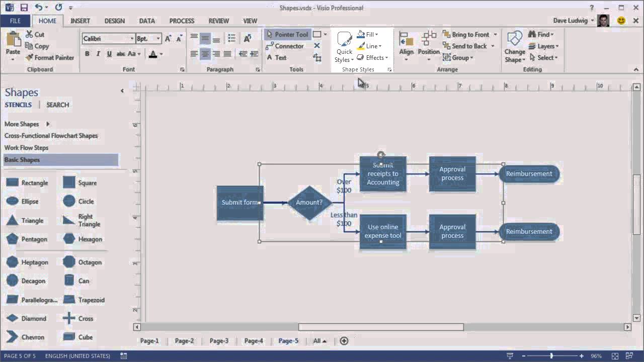Screen dimensions: 644x362
Task: Switch to Page-3
Action: (218, 340)
